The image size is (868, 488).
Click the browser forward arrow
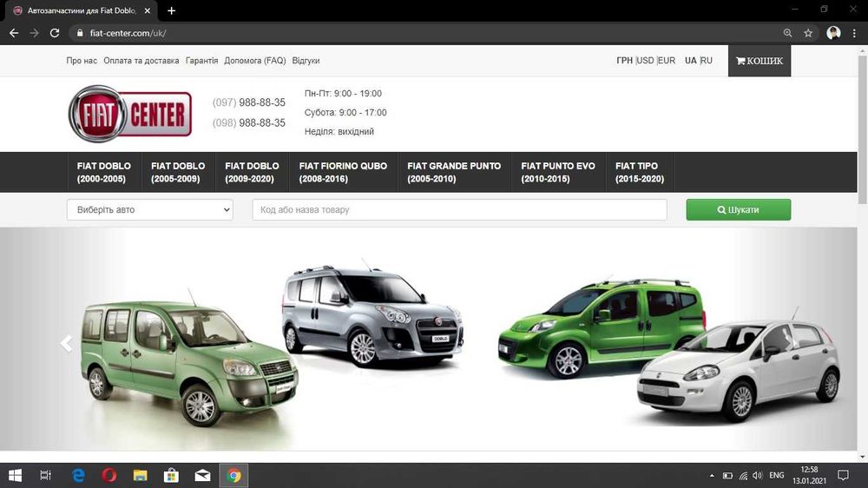35,33
